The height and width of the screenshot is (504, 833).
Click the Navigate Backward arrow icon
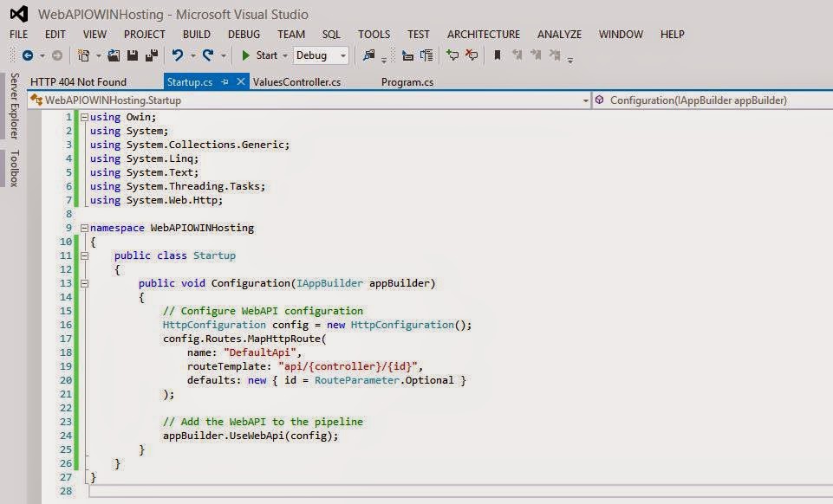pos(28,55)
